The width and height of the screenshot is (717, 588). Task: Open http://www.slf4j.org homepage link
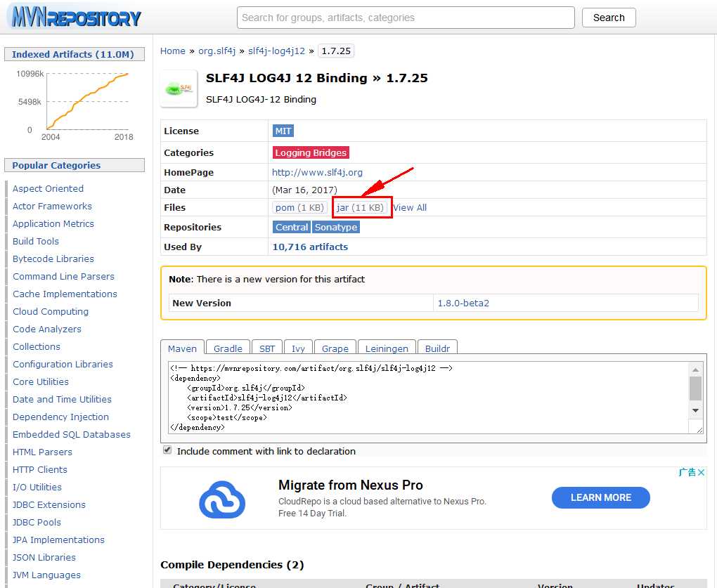pos(317,172)
